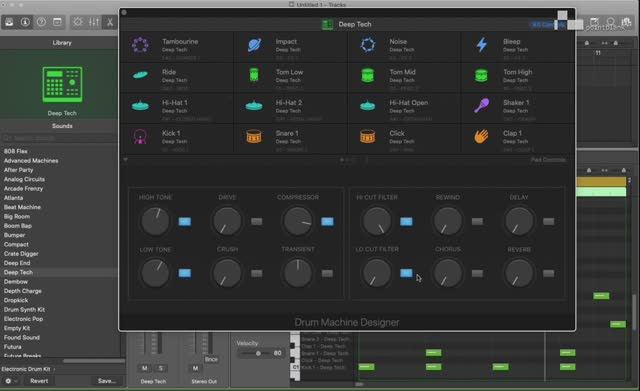640x391 pixels.
Task: Click the C1 piano key
Action: (295, 367)
